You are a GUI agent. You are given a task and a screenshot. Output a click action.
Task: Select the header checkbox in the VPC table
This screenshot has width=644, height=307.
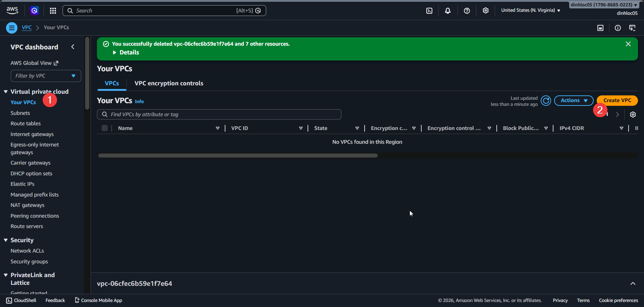pyautogui.click(x=104, y=128)
